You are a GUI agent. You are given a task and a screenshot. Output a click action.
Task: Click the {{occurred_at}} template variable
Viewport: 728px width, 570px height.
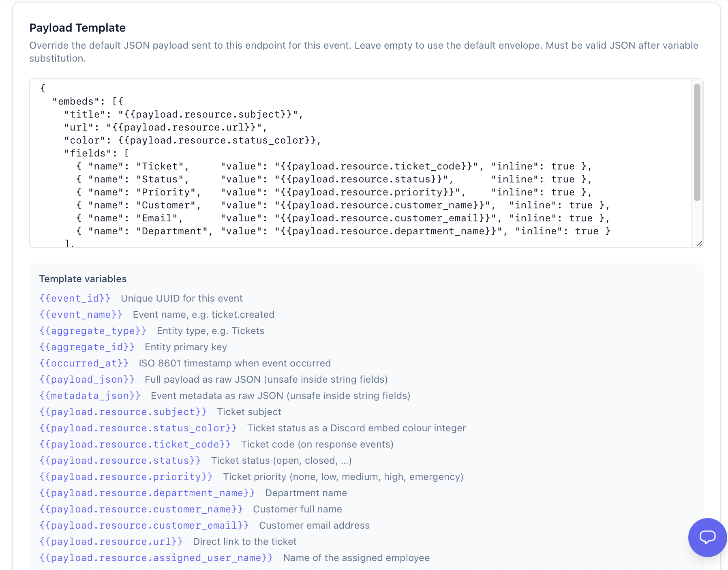(84, 363)
